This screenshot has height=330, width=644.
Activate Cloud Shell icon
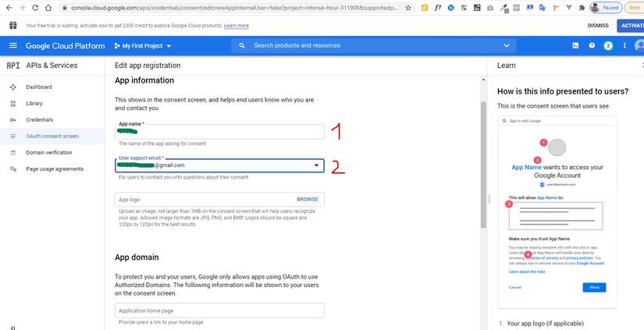tap(575, 45)
